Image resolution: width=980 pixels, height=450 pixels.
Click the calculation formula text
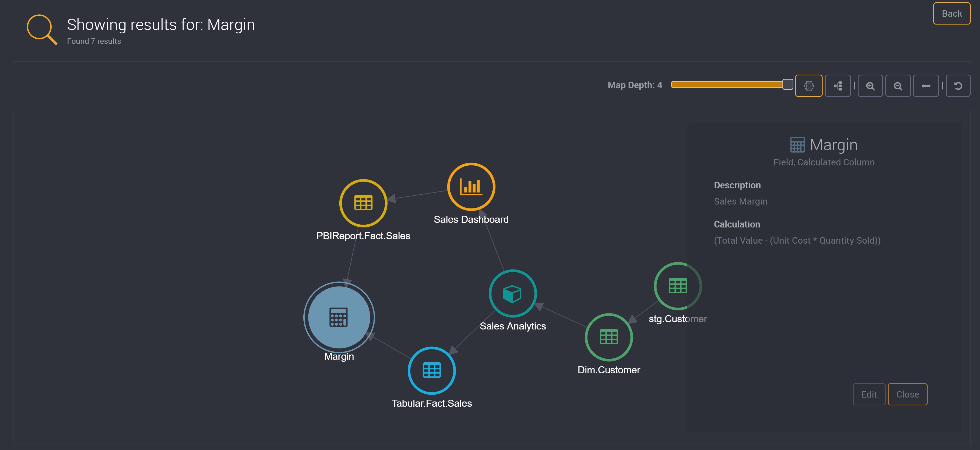coord(797,241)
